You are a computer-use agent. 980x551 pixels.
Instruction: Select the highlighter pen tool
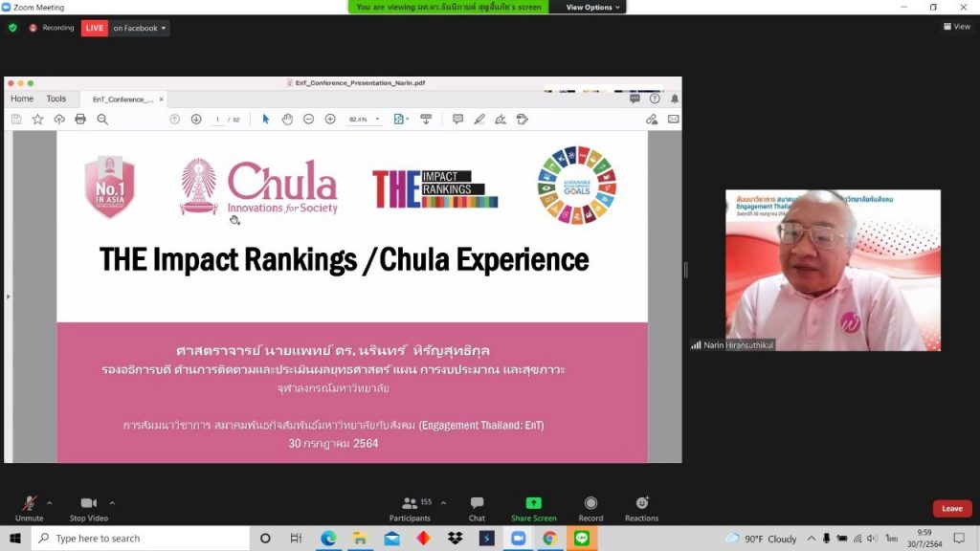tap(479, 120)
